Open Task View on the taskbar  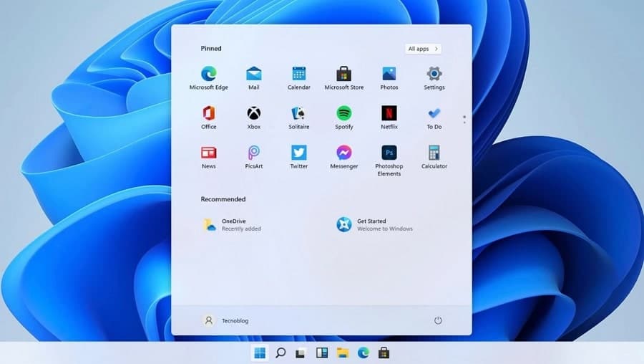(x=301, y=353)
